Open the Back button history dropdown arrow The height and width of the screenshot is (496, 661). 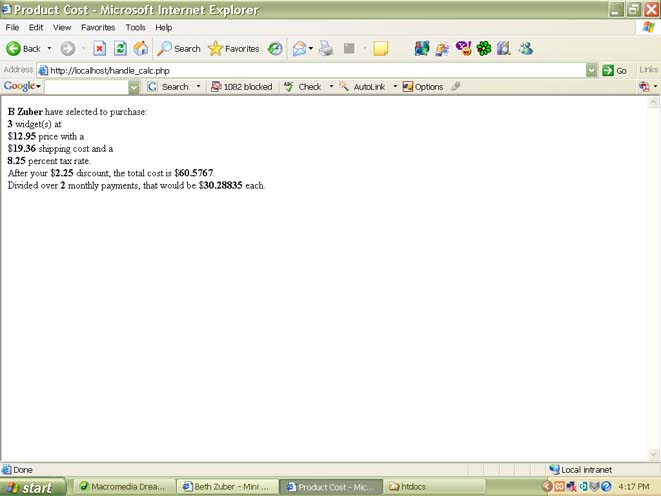pyautogui.click(x=49, y=49)
